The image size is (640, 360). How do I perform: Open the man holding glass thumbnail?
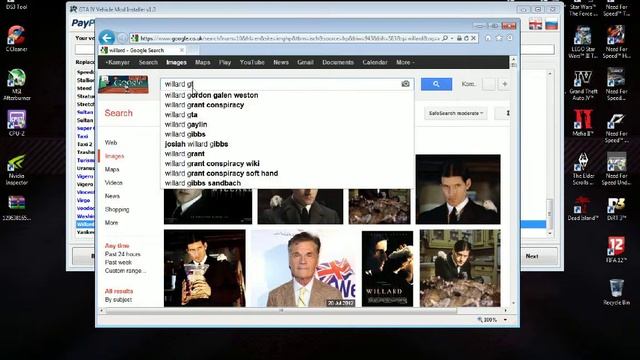205,268
